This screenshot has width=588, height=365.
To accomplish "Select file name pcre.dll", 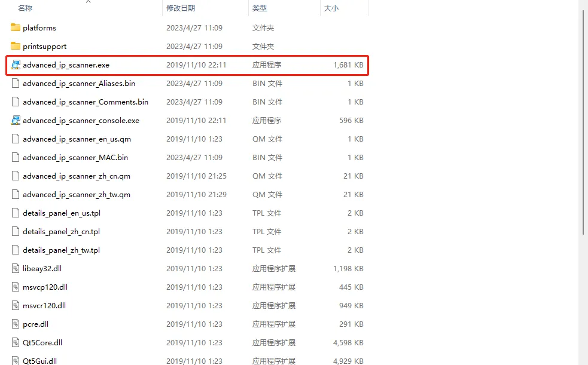I will [35, 324].
